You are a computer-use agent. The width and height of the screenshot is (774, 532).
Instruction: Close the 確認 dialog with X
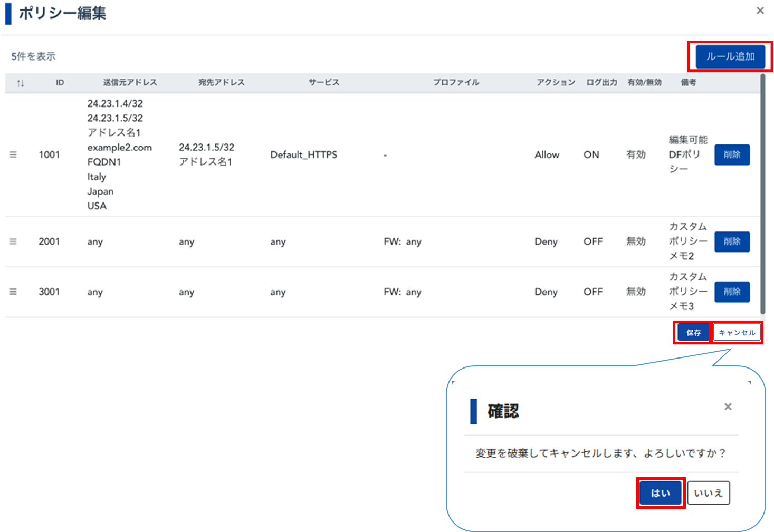click(x=728, y=407)
